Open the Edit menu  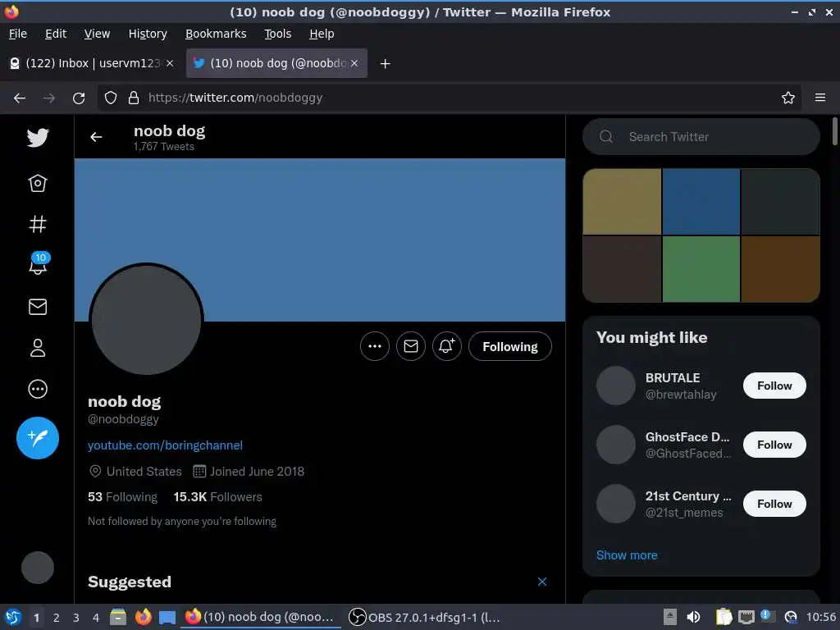[56, 34]
